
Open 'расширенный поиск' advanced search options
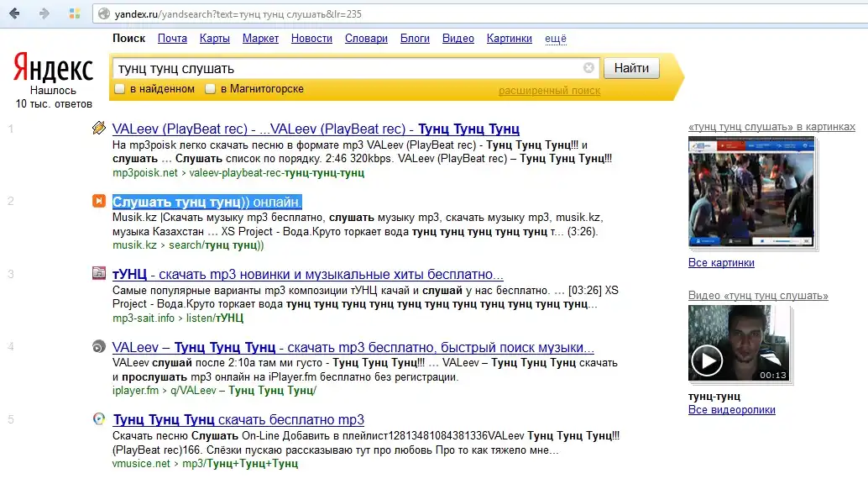549,91
